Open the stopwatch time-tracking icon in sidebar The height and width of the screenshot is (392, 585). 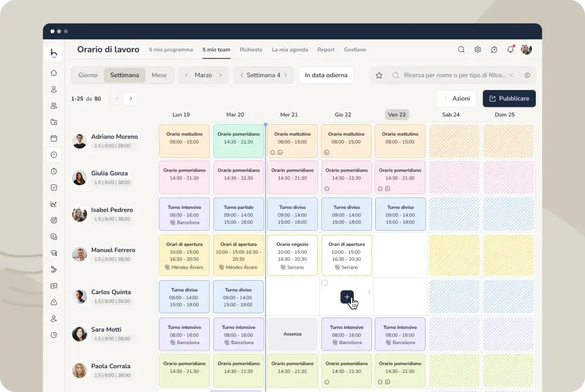click(54, 171)
